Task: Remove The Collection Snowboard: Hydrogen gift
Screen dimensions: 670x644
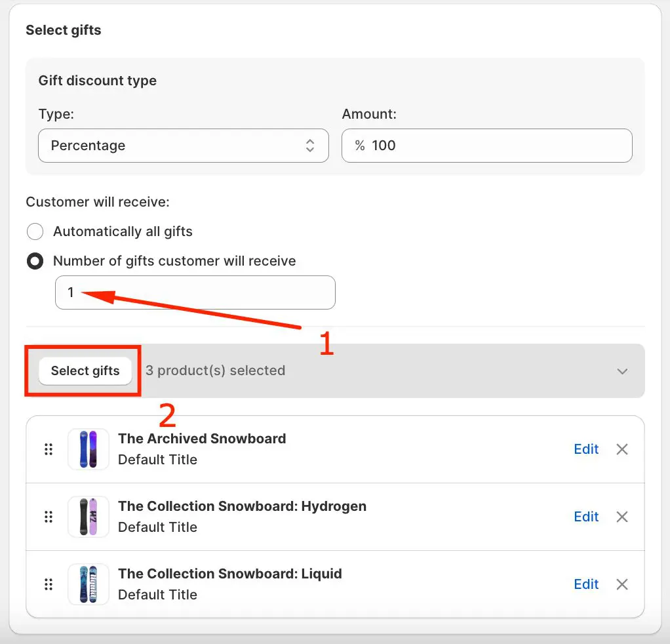Action: (x=622, y=517)
